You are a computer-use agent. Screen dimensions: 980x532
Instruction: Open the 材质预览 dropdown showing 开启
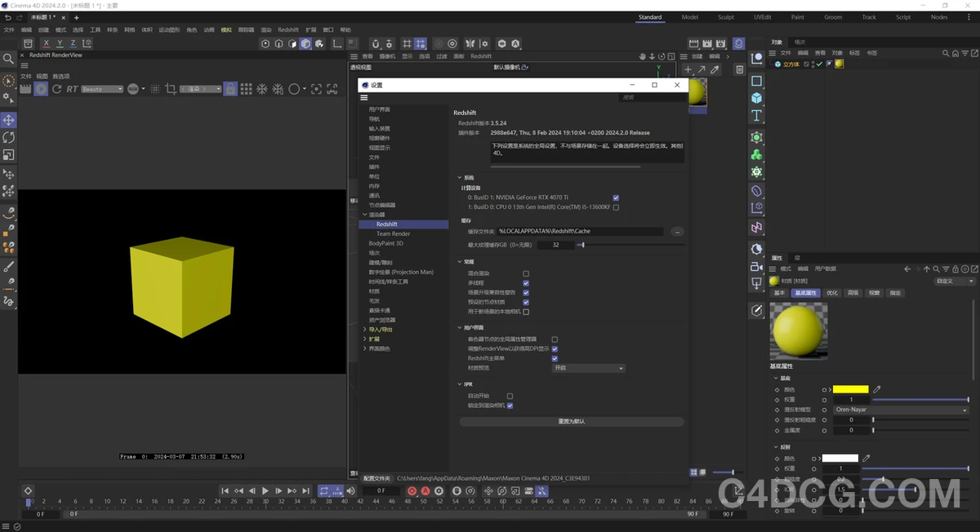(x=588, y=368)
